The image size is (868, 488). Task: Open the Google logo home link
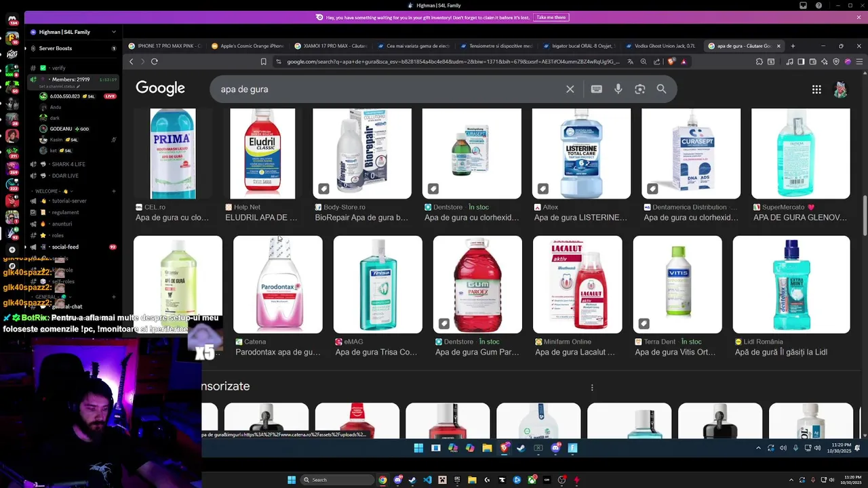pyautogui.click(x=160, y=88)
